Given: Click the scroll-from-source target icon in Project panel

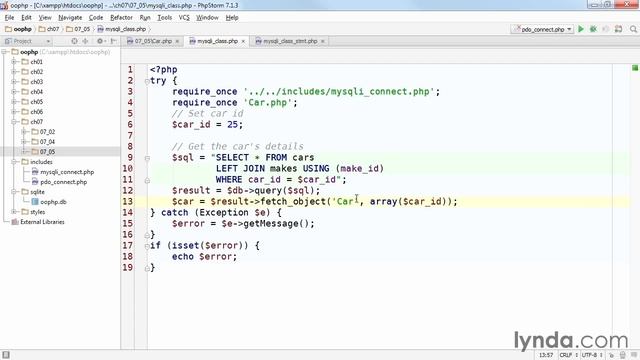Looking at the screenshot, I should point(74,41).
